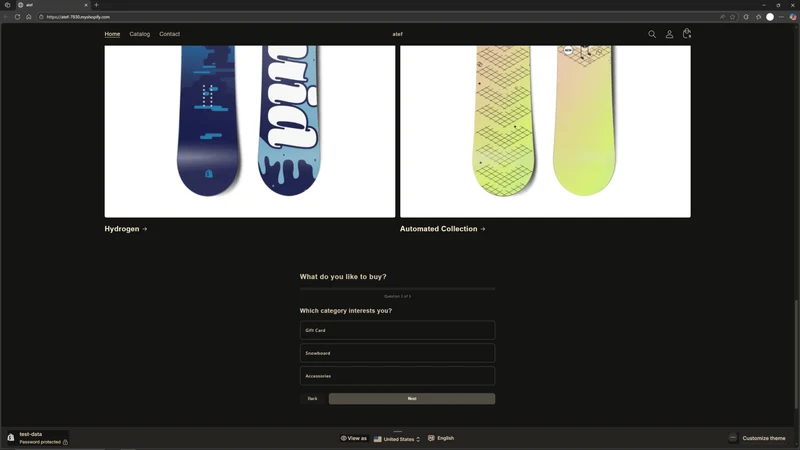Open the store search icon
The height and width of the screenshot is (450, 800).
(x=652, y=34)
